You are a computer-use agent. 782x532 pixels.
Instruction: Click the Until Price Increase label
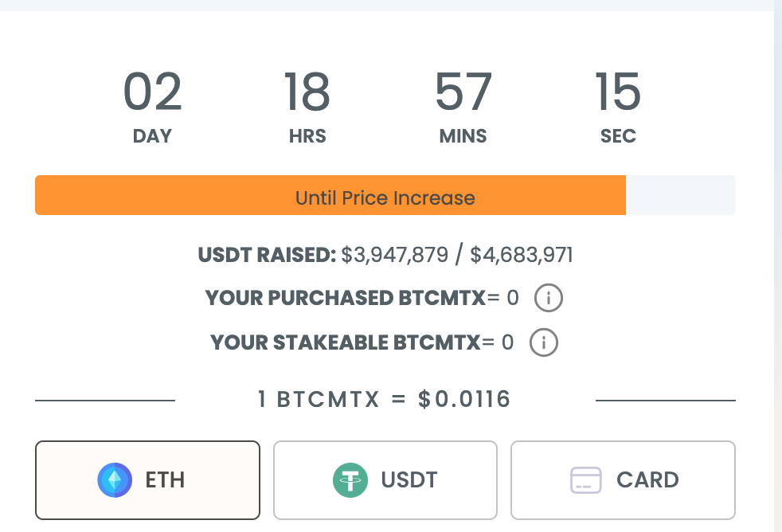click(x=385, y=198)
